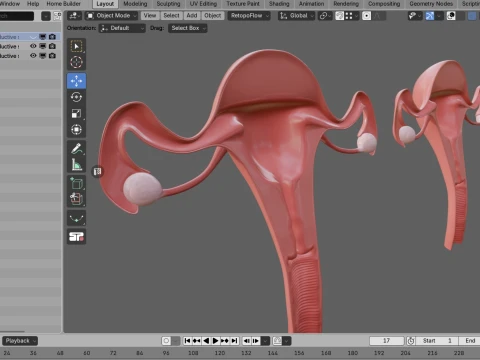
Task: Hide second outliner object with eye icon
Action: click(33, 46)
